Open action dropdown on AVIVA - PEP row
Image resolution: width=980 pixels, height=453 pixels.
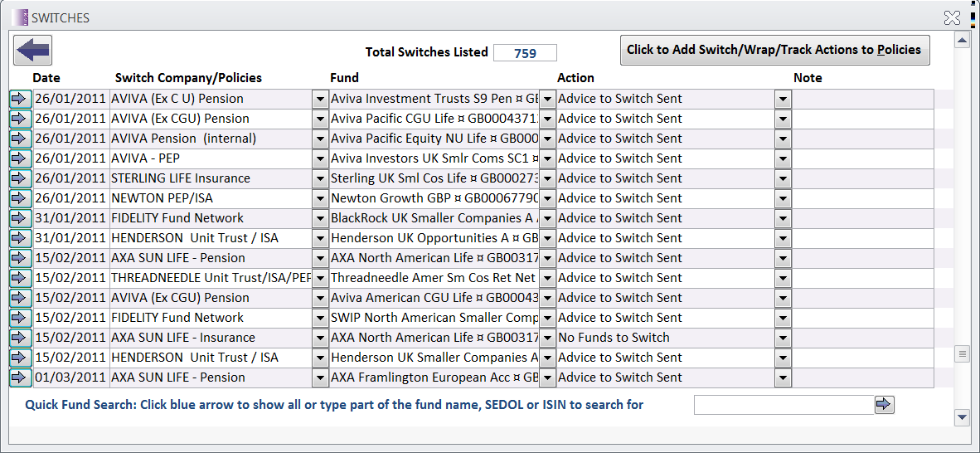[x=783, y=159]
